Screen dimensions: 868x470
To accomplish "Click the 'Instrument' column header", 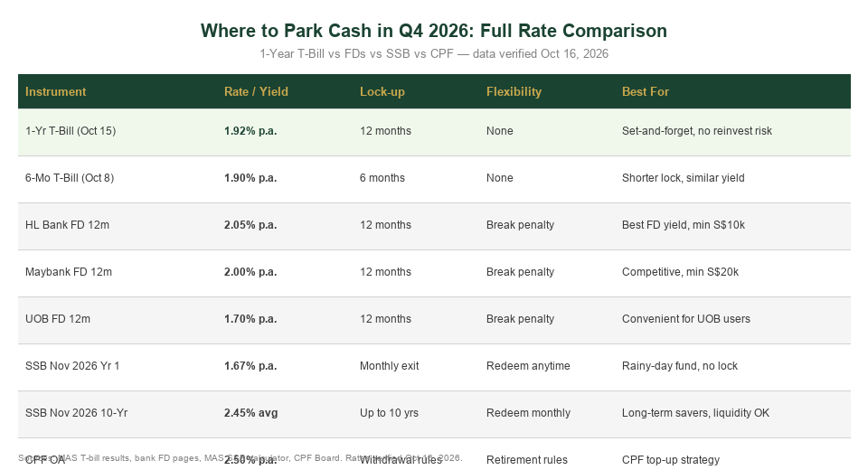I will pyautogui.click(x=55, y=92).
